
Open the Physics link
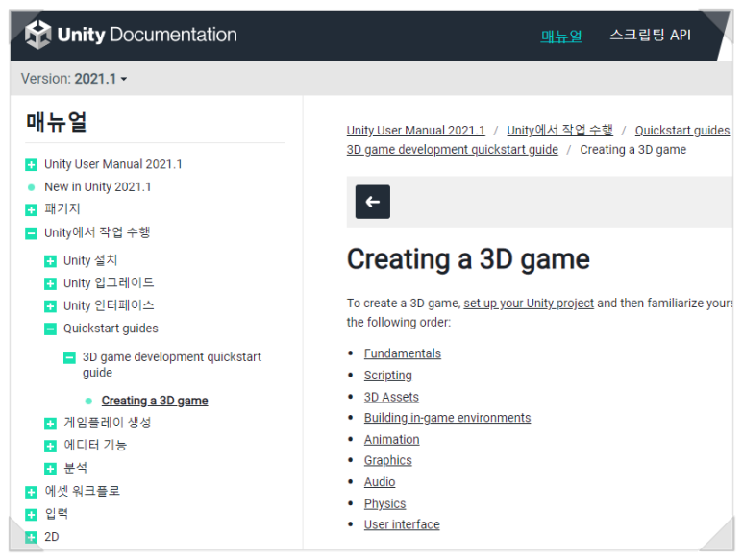coord(384,503)
